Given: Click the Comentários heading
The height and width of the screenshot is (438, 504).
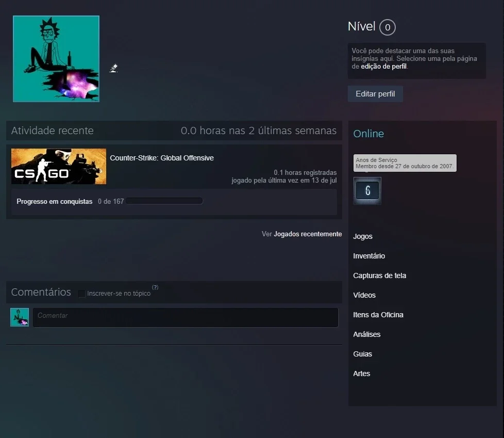Looking at the screenshot, I should [41, 292].
